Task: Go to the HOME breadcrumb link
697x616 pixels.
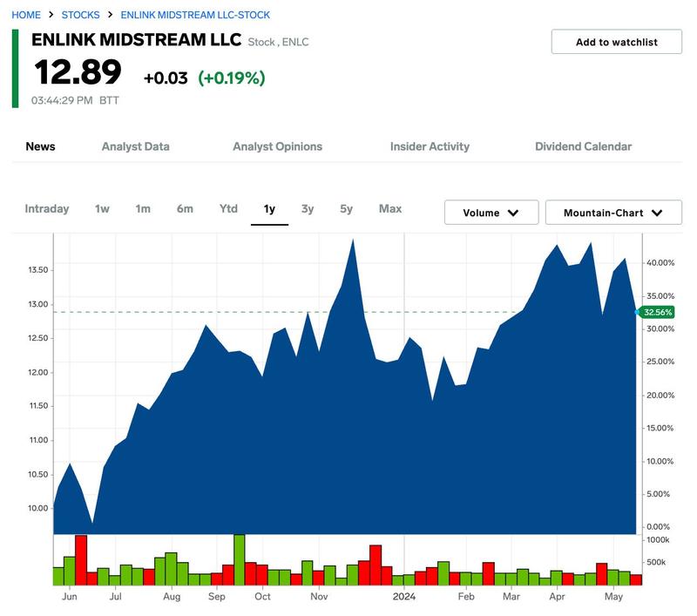Action: click(26, 15)
